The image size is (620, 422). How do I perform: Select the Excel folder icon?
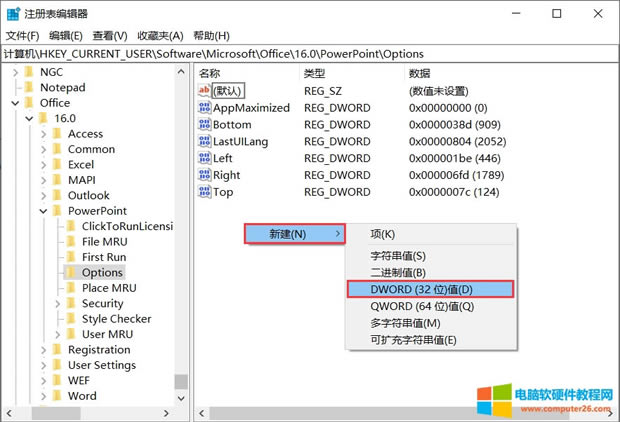tap(57, 164)
